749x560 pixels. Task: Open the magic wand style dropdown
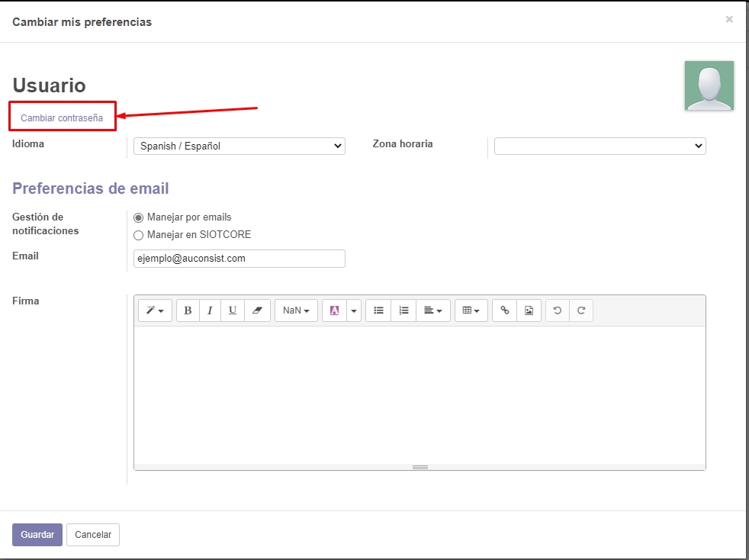(x=155, y=311)
